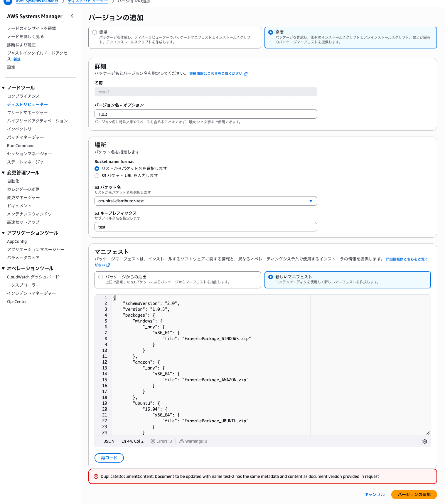This screenshot has height=504, width=445.
Task: Open アプリケーションマネージャー in sidebar
Action: [36, 250]
